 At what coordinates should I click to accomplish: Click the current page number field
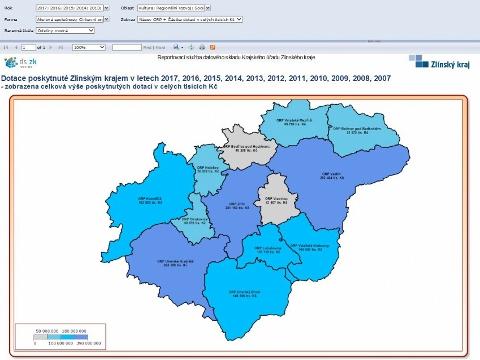pyautogui.click(x=28, y=48)
